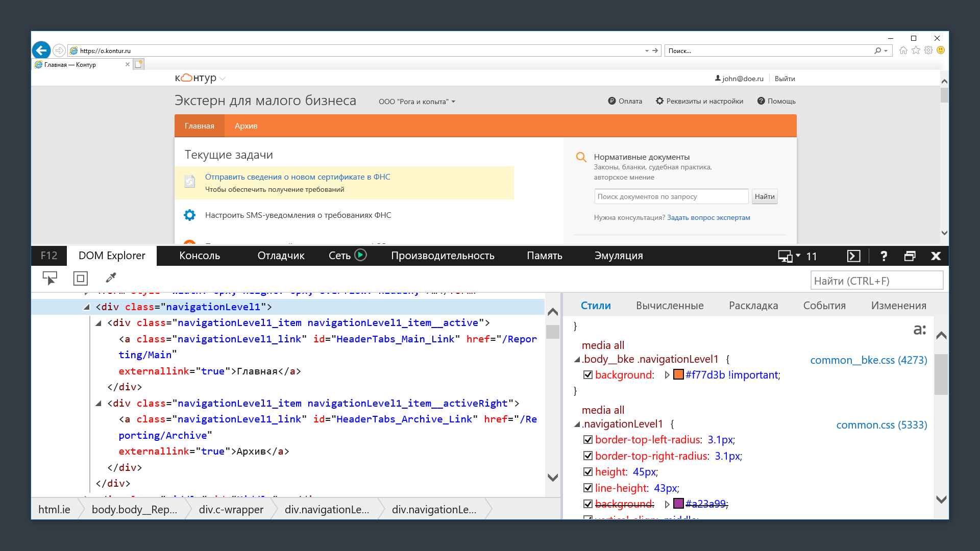Collapse the navigationLevel1 div node
Screen dimensions: 980x551
click(87, 307)
